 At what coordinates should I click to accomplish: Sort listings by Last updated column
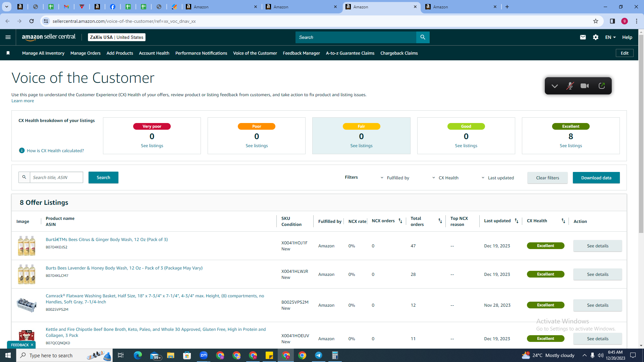coord(517,221)
